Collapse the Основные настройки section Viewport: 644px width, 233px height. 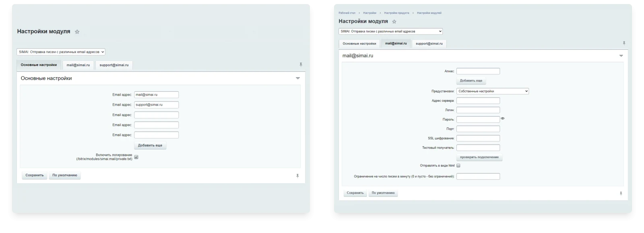point(298,78)
